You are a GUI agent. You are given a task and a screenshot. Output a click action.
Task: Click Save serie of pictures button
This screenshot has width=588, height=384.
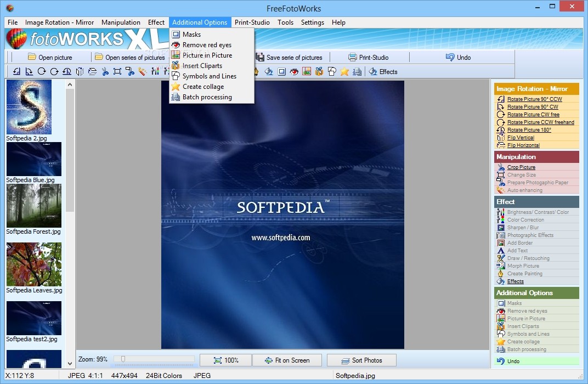[x=289, y=58]
